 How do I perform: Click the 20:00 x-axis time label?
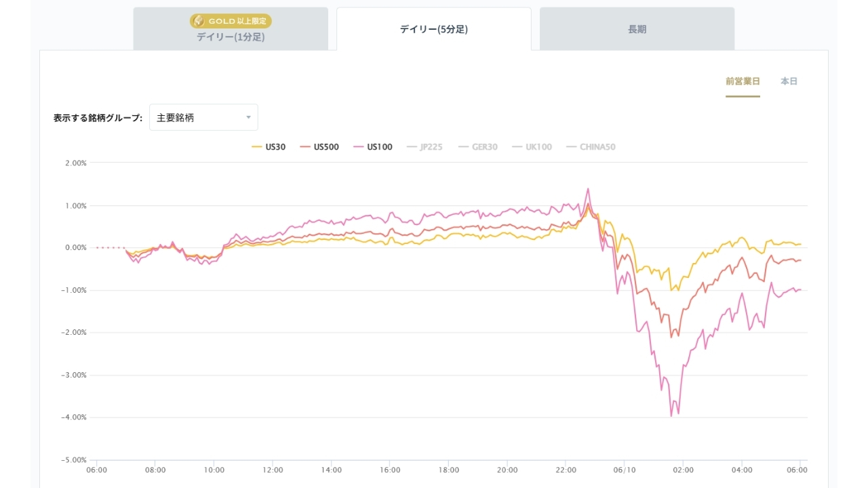click(x=507, y=470)
